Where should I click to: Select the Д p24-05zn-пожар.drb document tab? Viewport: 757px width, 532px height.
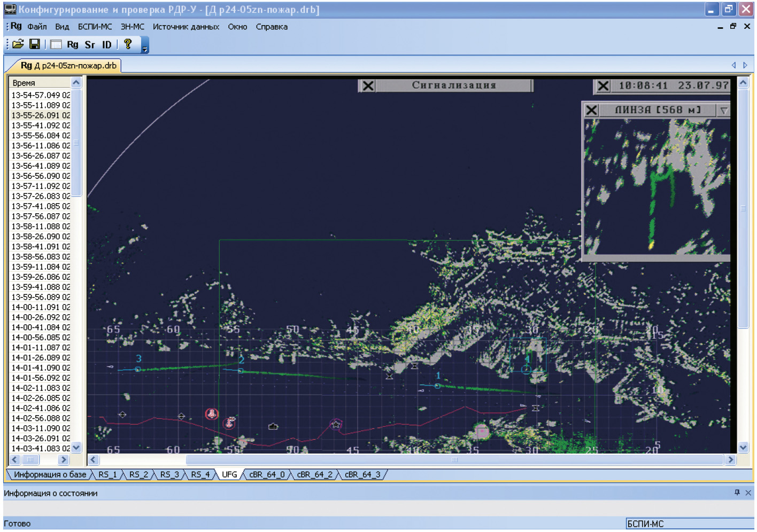(x=68, y=66)
